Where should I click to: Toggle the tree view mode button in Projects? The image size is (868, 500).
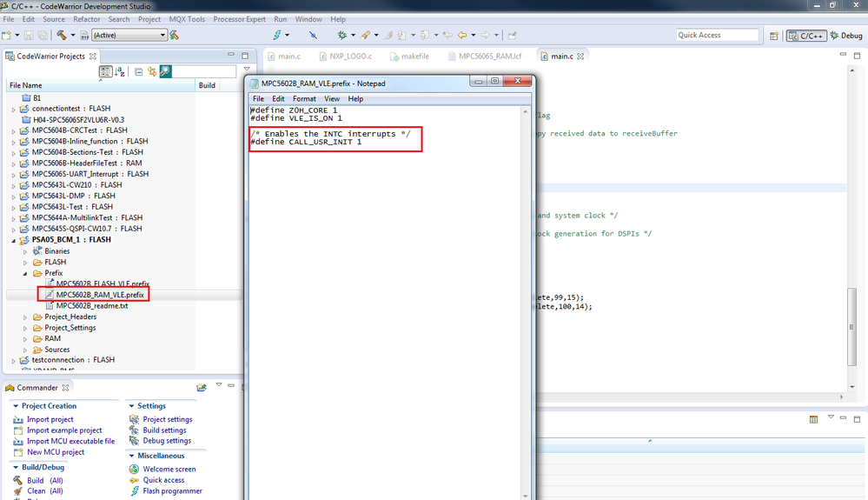coord(105,71)
